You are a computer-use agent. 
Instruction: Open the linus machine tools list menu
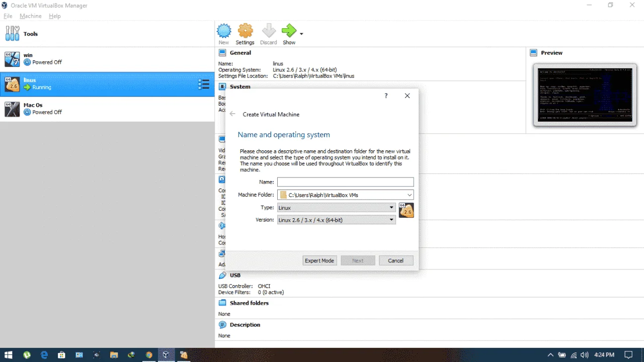pos(204,84)
